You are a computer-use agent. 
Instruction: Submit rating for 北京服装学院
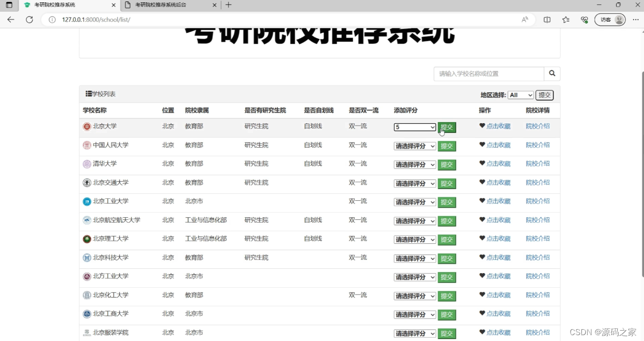[447, 334]
